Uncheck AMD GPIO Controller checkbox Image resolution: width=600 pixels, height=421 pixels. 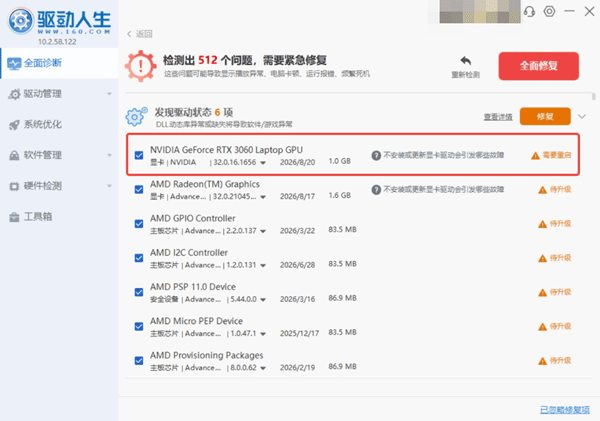pos(139,224)
